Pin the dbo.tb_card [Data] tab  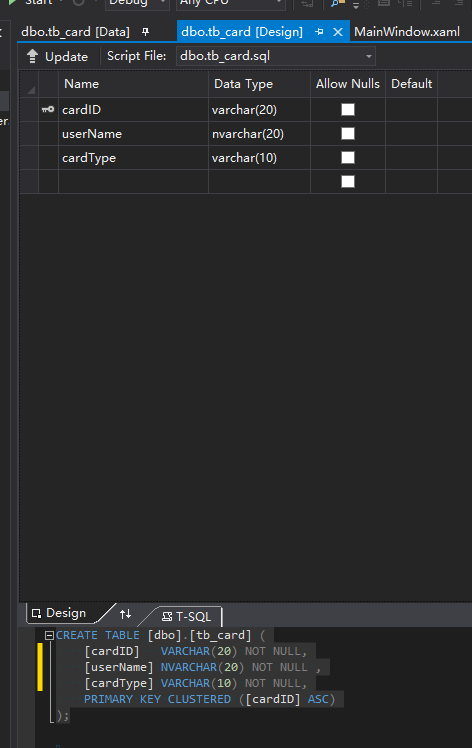146,32
